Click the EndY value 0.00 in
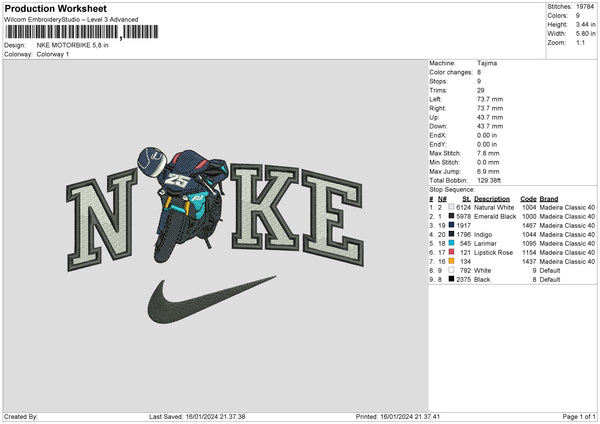The width and height of the screenshot is (600, 424). tap(487, 144)
